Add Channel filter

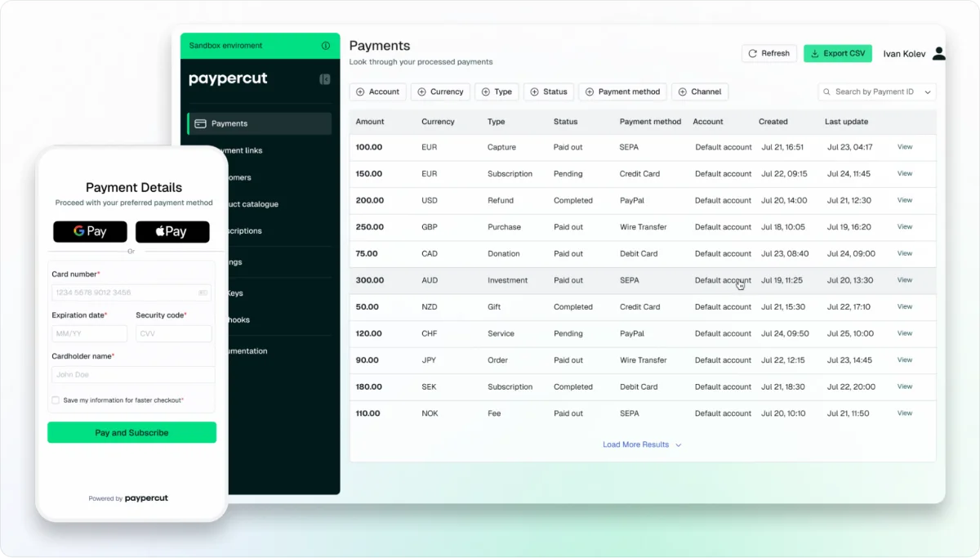[x=700, y=92]
